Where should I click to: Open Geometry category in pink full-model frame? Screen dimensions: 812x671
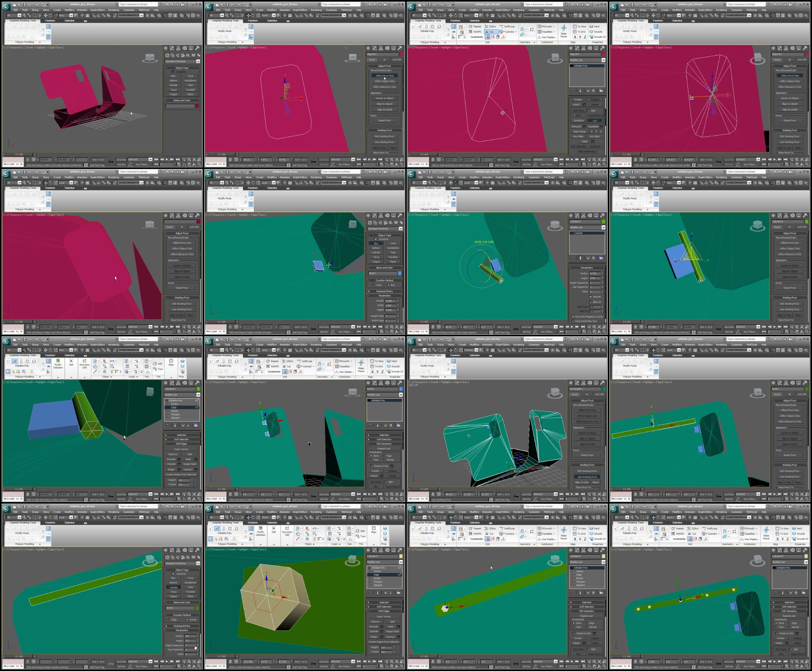coord(167,55)
